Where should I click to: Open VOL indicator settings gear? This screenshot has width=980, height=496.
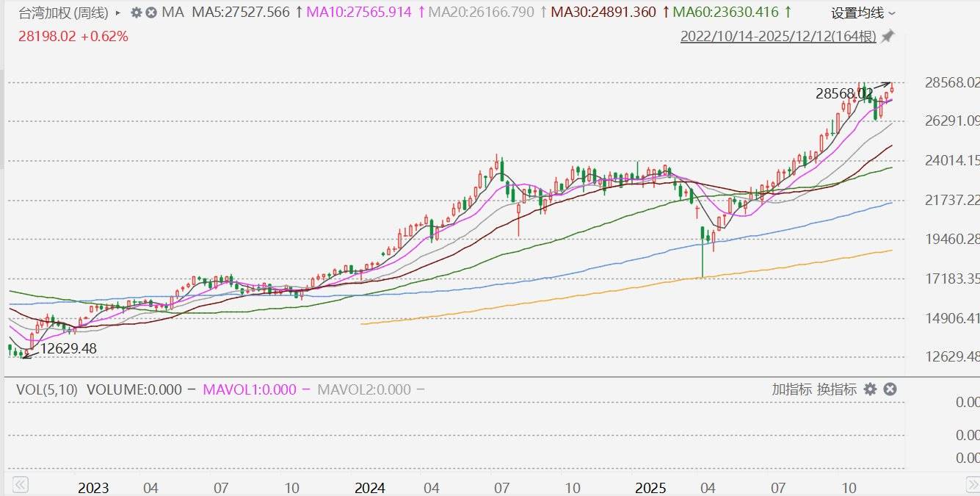(x=870, y=389)
